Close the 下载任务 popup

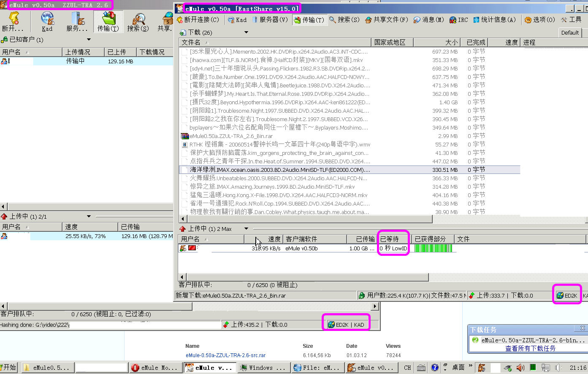[583, 328]
